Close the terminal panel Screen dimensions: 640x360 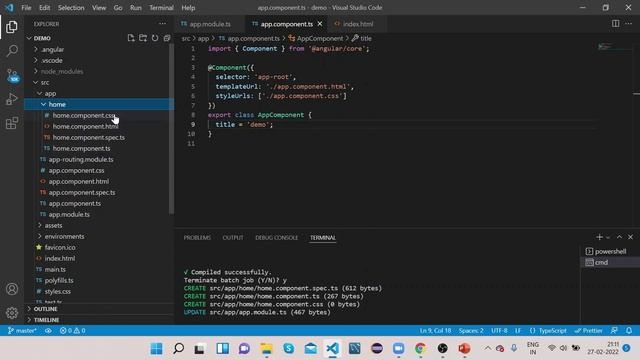click(631, 237)
